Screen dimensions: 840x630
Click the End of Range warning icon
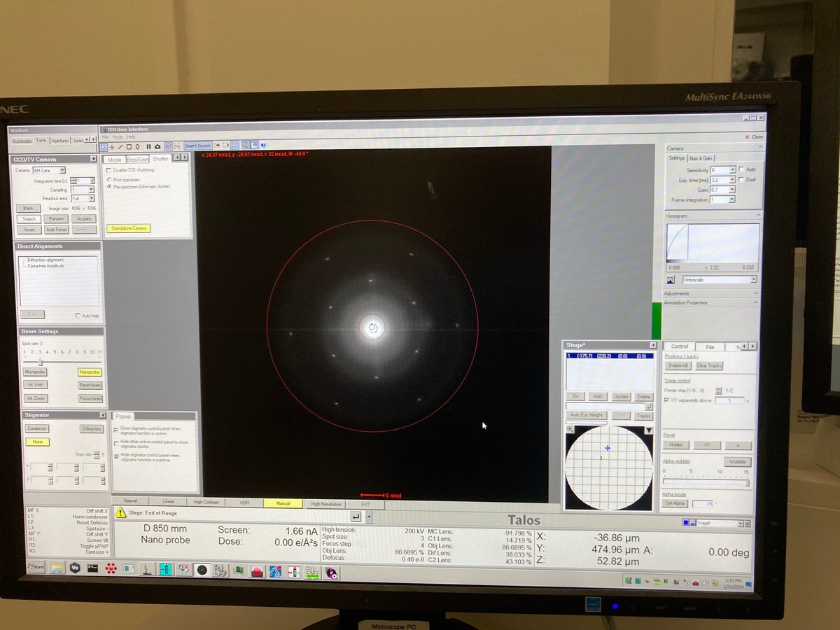[x=122, y=513]
